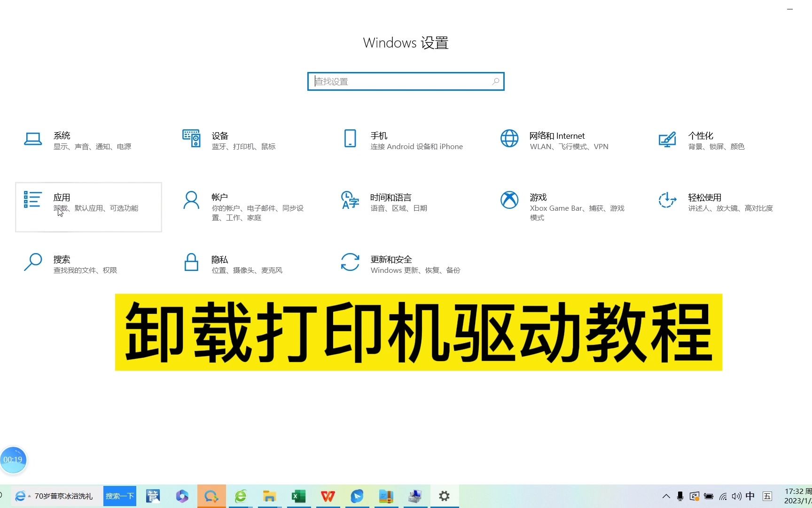Open the 管 app icon in taskbar
The height and width of the screenshot is (508, 812).
coord(153,496)
